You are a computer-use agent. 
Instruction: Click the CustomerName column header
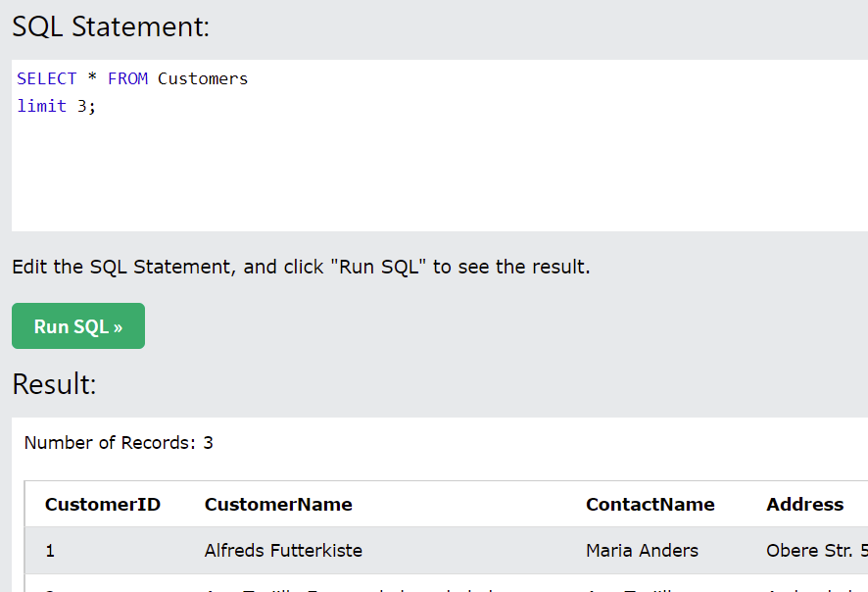278,505
